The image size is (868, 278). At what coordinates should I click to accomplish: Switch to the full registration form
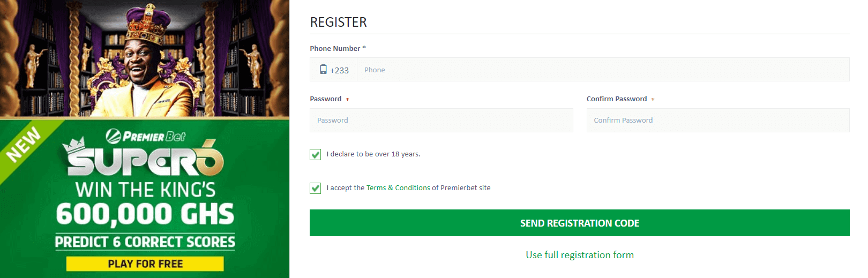(x=579, y=255)
